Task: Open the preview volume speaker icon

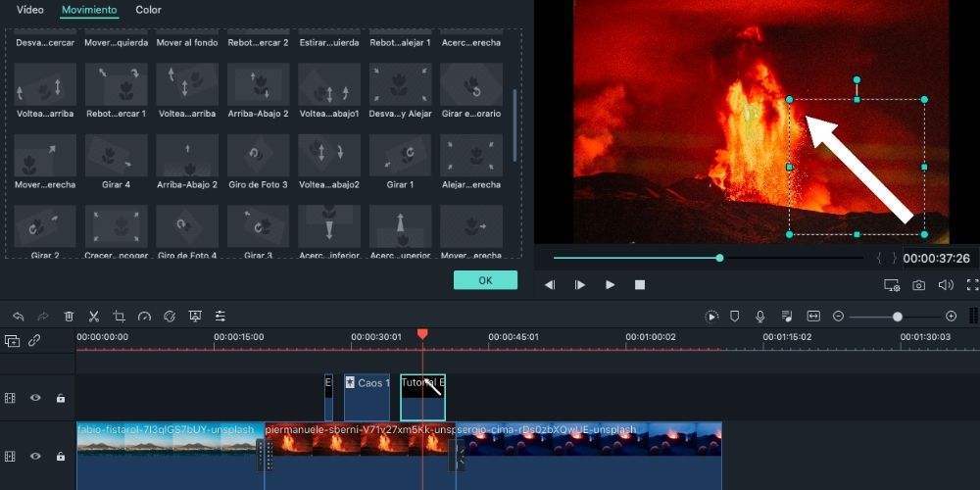Action: tap(945, 285)
